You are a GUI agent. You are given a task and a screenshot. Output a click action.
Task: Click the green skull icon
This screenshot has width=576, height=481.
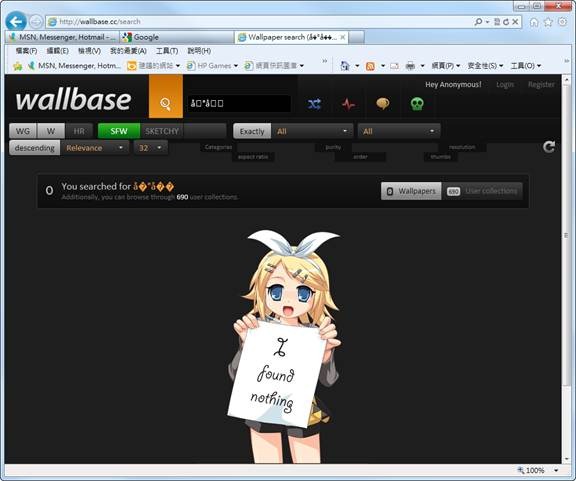417,104
